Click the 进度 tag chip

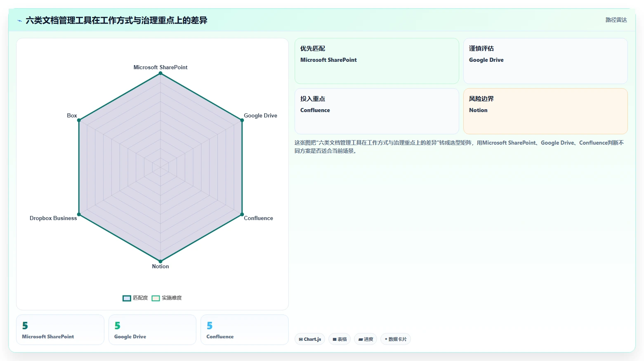click(366, 339)
